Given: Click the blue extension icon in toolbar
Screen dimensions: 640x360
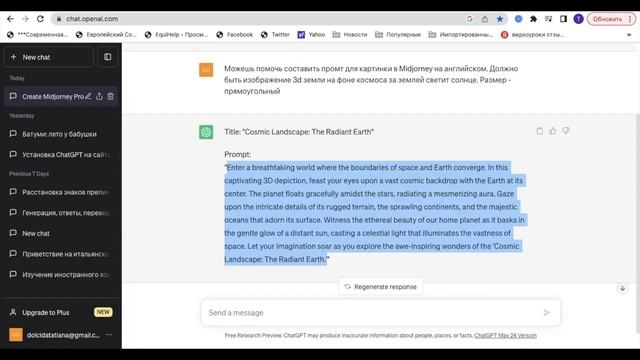Looking at the screenshot, I should pyautogui.click(x=518, y=19).
